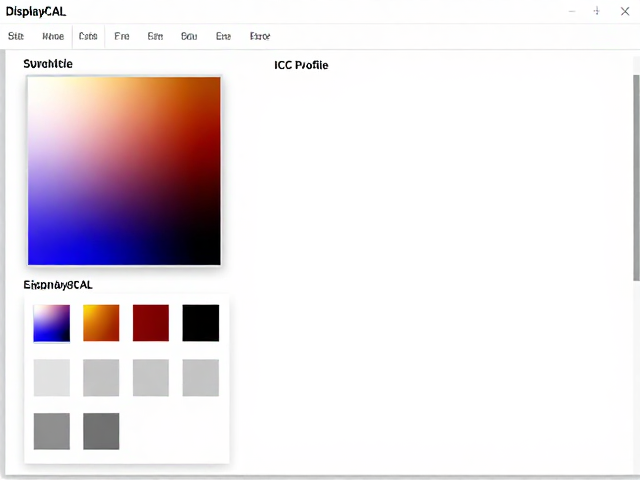This screenshot has width=640, height=480.
Task: Select the medium gray swatch starting last row
Action: coord(51,431)
